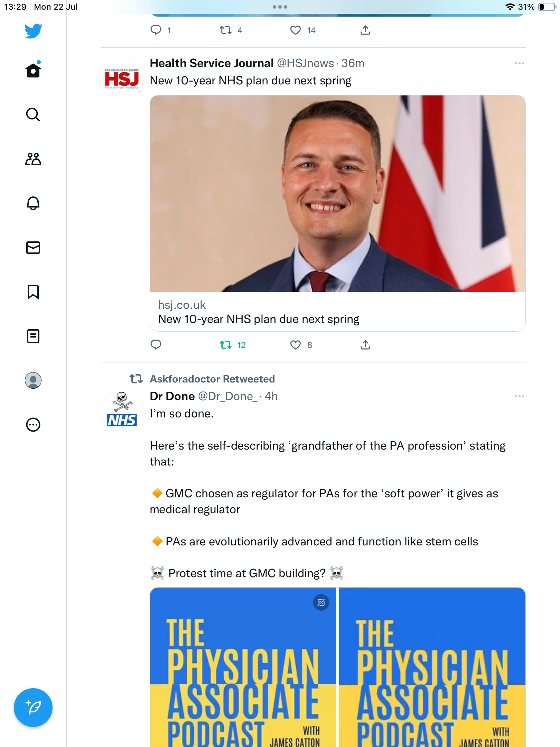The height and width of the screenshot is (747, 560).
Task: Open the Home timeline icon
Action: pos(33,71)
